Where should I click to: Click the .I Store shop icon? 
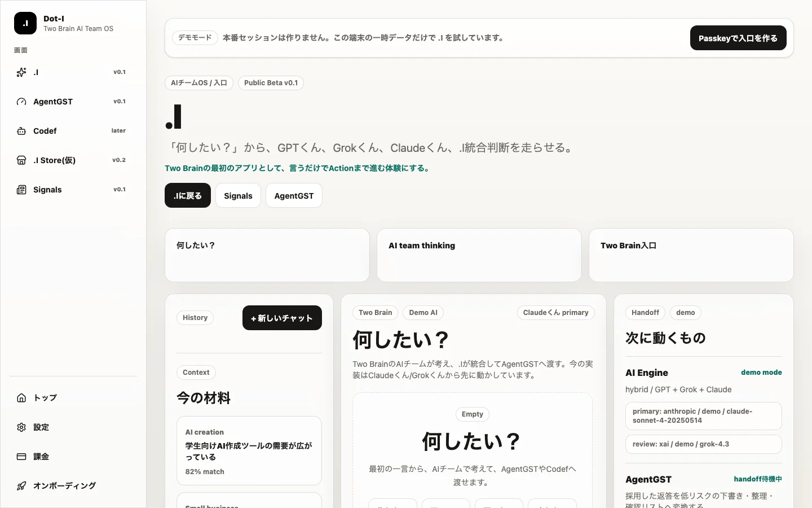21,160
